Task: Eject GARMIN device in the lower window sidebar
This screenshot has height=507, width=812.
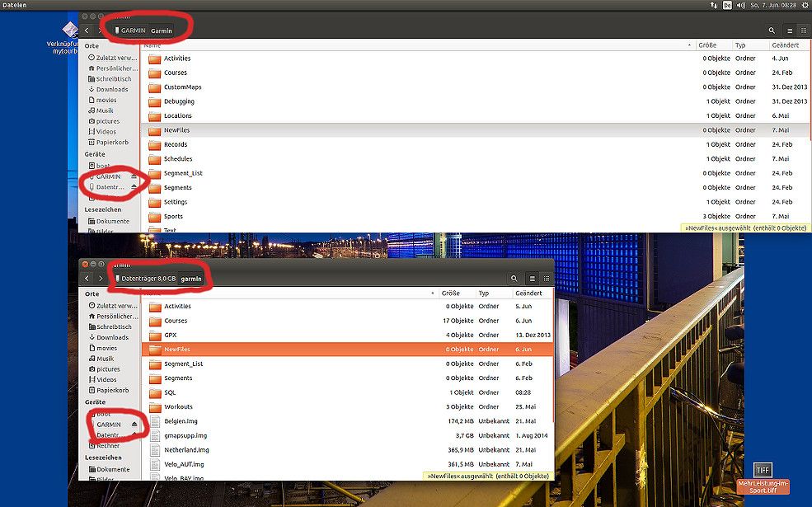Action: pyautogui.click(x=134, y=425)
